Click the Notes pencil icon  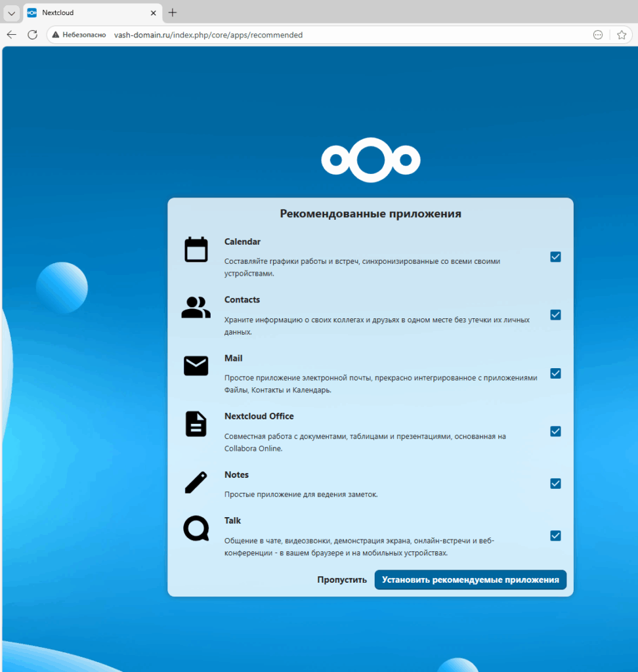pyautogui.click(x=196, y=482)
